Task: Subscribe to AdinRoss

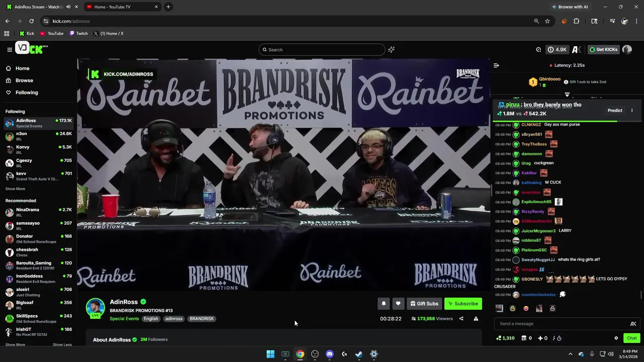Action: click(x=463, y=304)
